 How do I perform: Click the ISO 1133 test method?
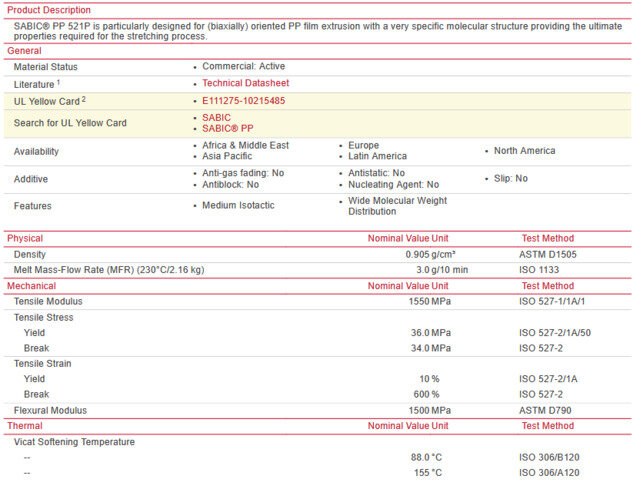[x=539, y=270]
